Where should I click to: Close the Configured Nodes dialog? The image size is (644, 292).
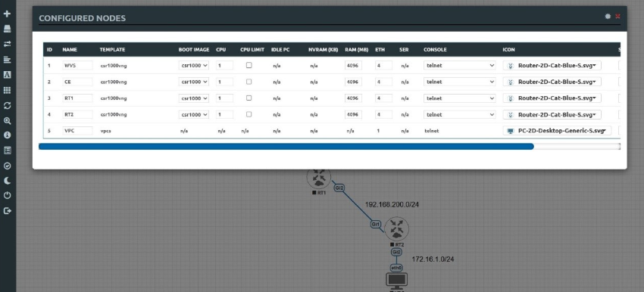point(617,17)
